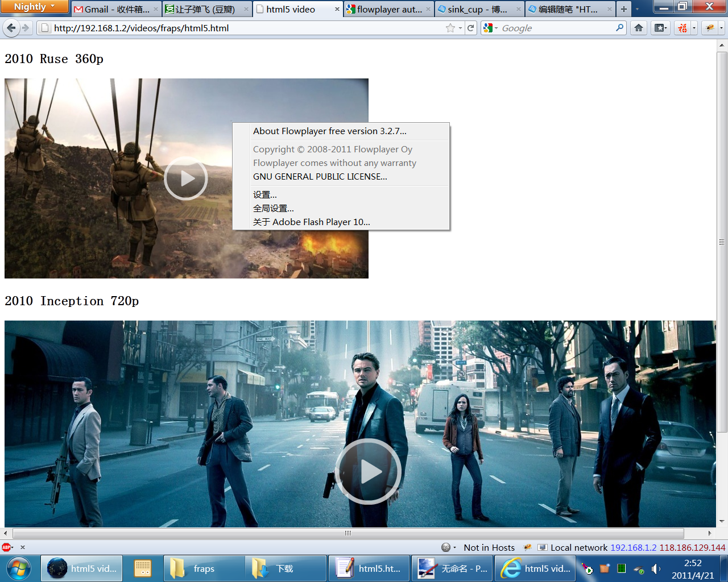Open the 下载 folder taskbar button
The image size is (728, 582).
286,568
